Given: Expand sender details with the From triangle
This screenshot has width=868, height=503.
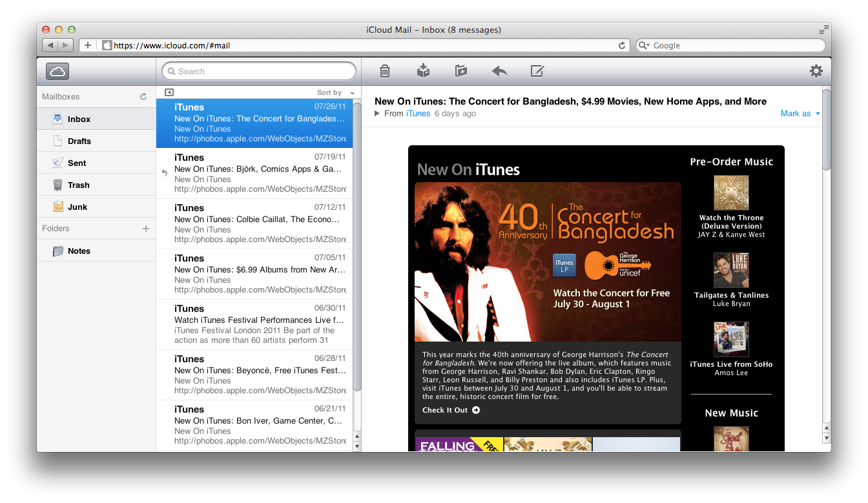Looking at the screenshot, I should [377, 114].
